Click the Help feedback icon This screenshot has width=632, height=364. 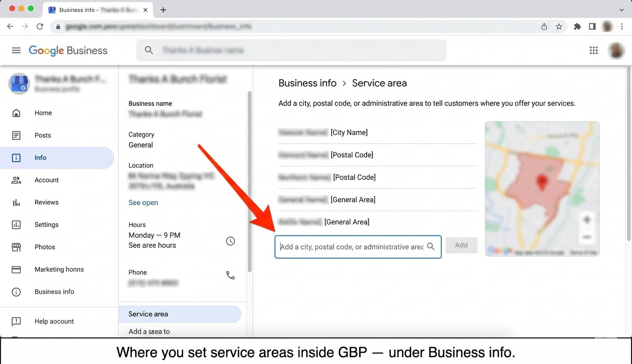coord(16,321)
